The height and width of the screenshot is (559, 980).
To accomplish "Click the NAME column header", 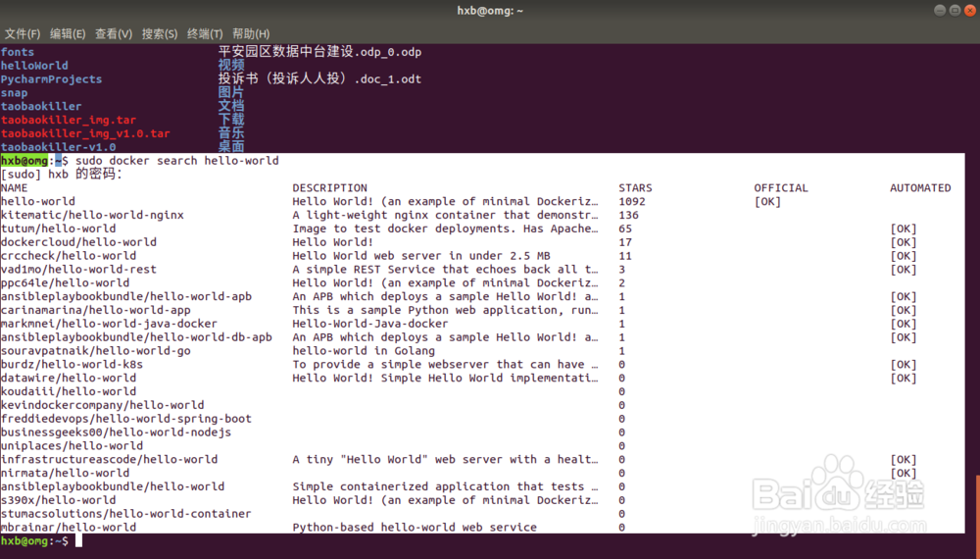I will 15,187.
